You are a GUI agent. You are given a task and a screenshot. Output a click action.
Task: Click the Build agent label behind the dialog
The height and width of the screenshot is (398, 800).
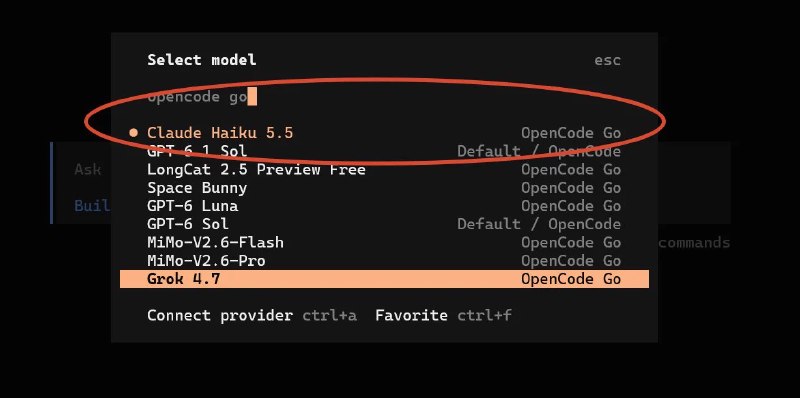[92, 206]
